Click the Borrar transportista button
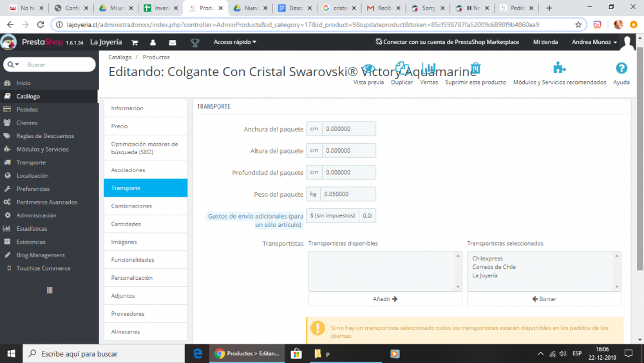 (x=544, y=299)
